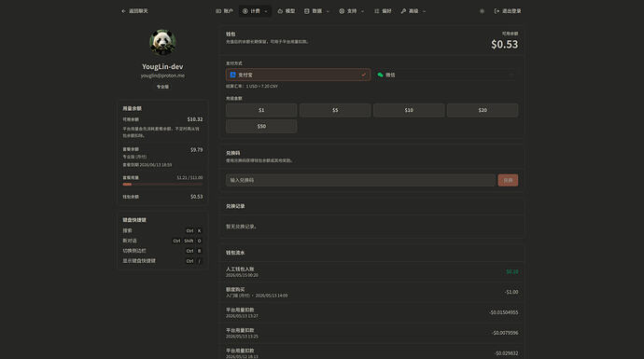Open the 账户 account tab

[224, 11]
